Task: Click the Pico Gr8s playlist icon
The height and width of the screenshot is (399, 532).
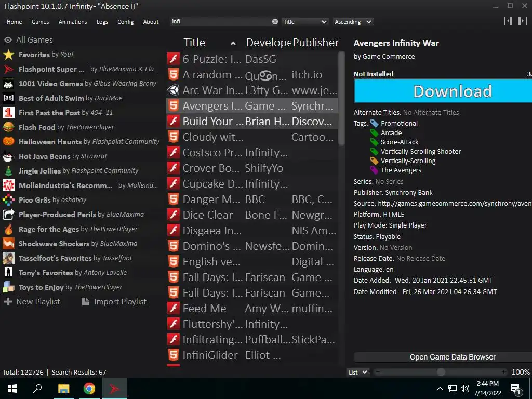Action: (x=8, y=200)
